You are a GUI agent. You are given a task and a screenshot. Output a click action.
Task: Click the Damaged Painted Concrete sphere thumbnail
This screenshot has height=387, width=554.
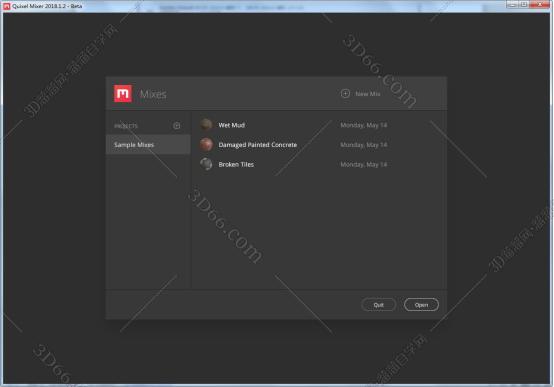[206, 145]
